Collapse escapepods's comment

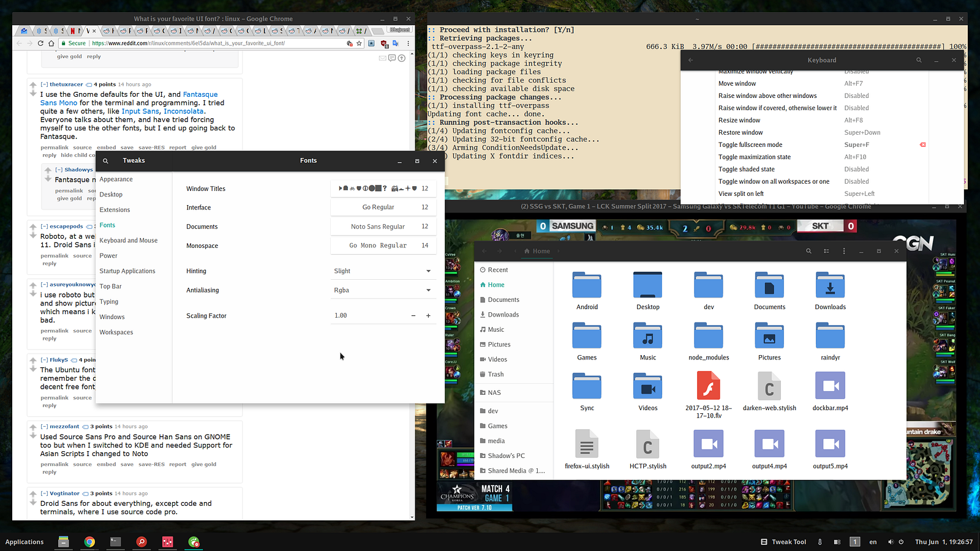[44, 227]
